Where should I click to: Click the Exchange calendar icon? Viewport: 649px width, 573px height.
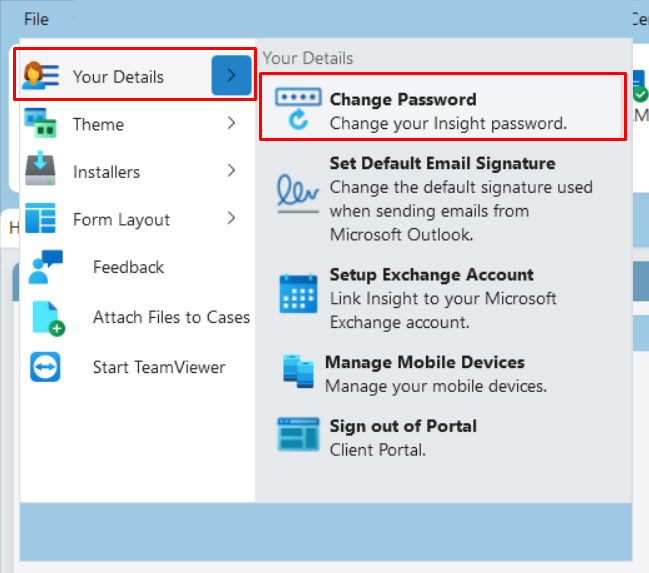[298, 294]
